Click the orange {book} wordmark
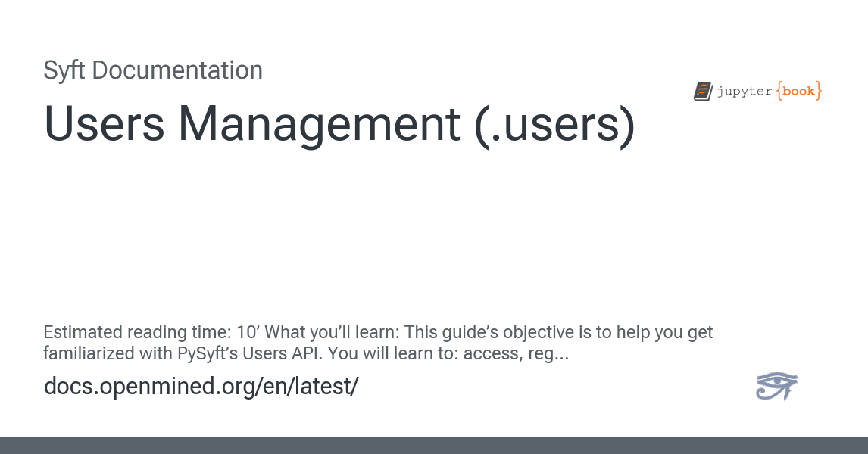The height and width of the screenshot is (454, 868). pos(798,91)
